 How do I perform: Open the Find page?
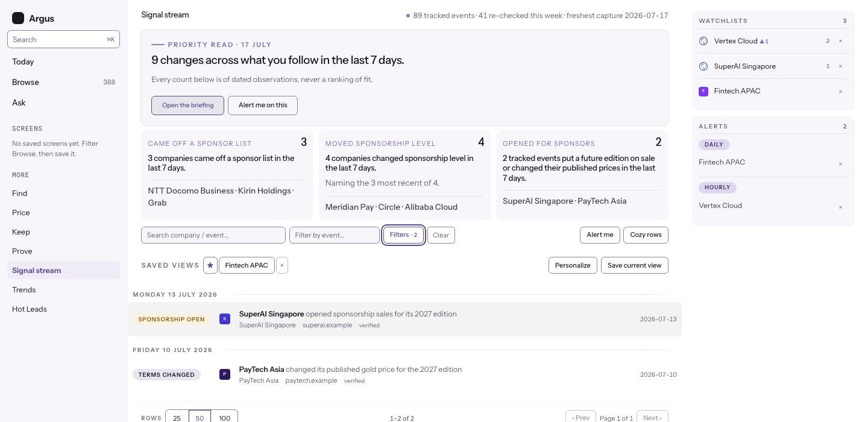pyautogui.click(x=63, y=194)
